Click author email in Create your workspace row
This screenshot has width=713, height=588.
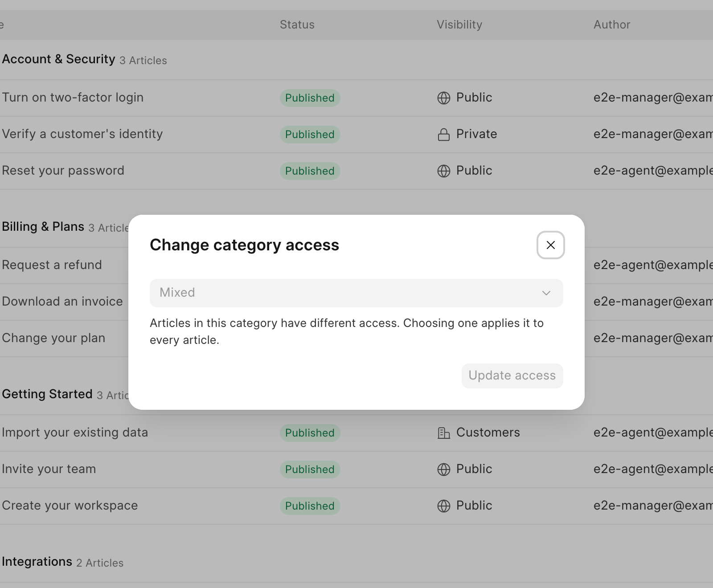tap(653, 506)
